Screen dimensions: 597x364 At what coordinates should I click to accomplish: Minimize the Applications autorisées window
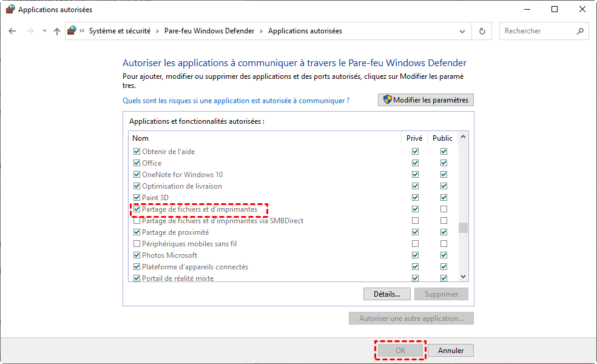(x=527, y=9)
